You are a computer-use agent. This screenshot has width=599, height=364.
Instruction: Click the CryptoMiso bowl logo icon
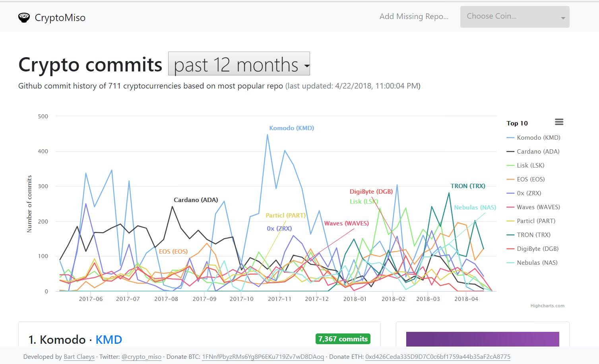[x=24, y=17]
